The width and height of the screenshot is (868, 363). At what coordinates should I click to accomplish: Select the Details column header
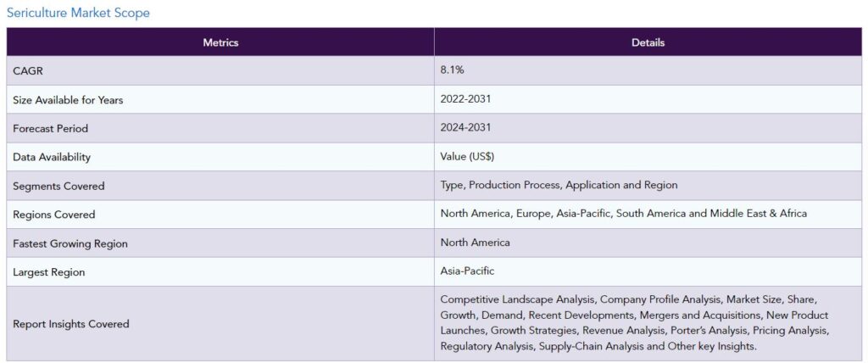pyautogui.click(x=648, y=42)
